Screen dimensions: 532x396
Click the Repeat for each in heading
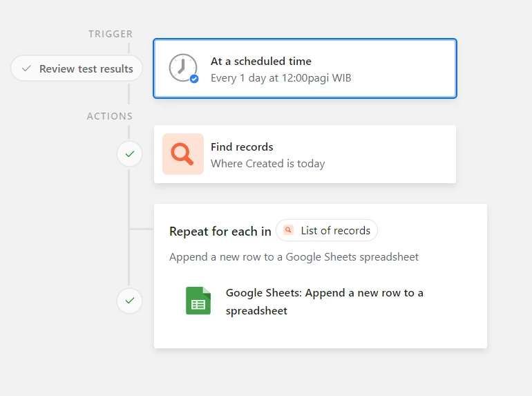point(220,231)
